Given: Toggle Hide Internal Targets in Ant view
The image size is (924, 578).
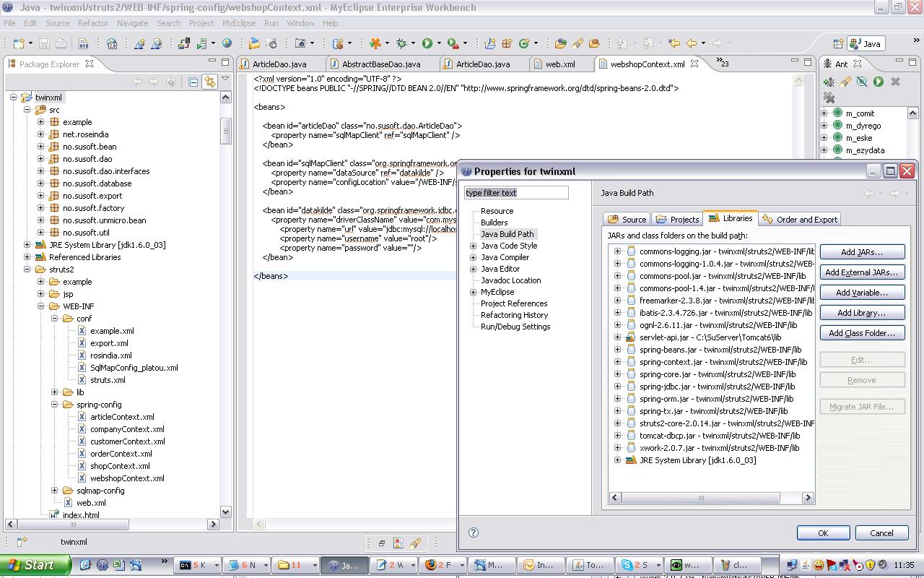Looking at the screenshot, I should click(862, 82).
